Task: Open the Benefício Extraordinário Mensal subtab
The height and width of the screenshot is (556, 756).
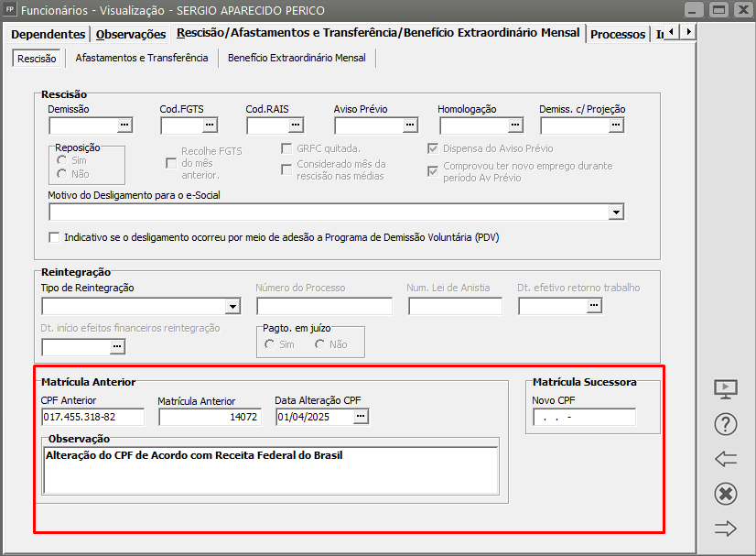Action: pos(297,58)
